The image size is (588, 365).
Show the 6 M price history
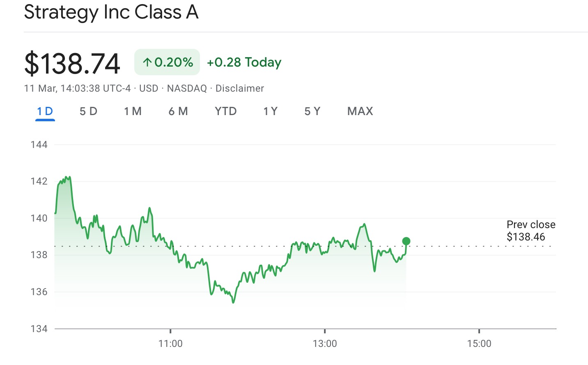(x=178, y=111)
